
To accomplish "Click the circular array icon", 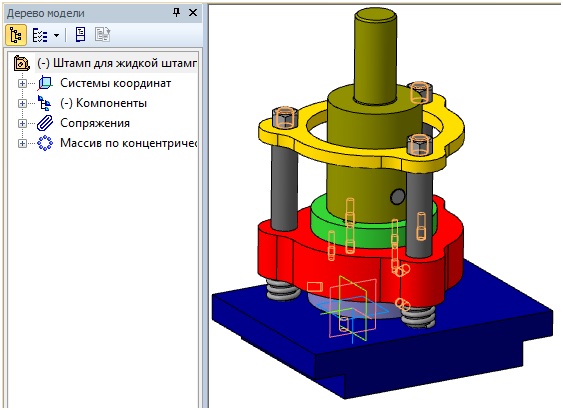I will [45, 143].
